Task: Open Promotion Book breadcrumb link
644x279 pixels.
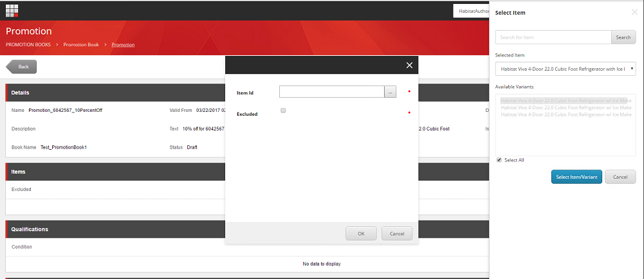Action: tap(81, 44)
